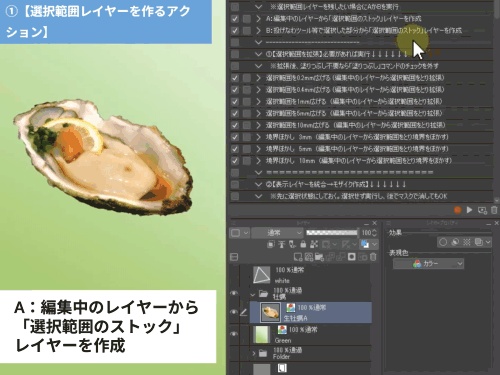Open the effect options dropdown arrow
Viewport: 500px width, 375px height.
click(x=488, y=242)
